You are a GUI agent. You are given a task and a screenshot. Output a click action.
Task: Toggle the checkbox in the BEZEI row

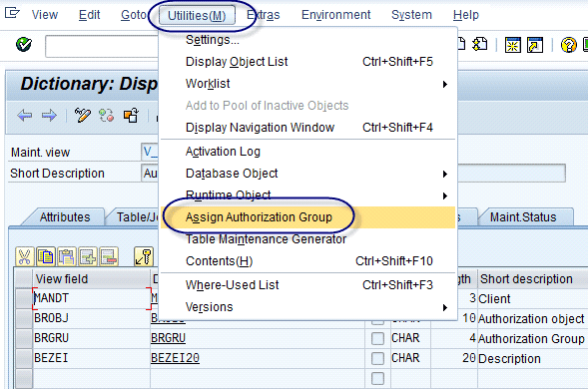(x=377, y=358)
